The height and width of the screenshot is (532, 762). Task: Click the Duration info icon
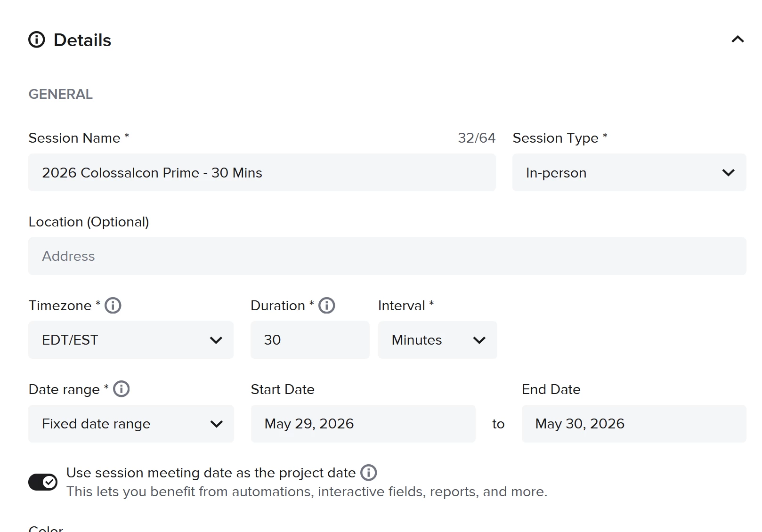click(x=327, y=306)
